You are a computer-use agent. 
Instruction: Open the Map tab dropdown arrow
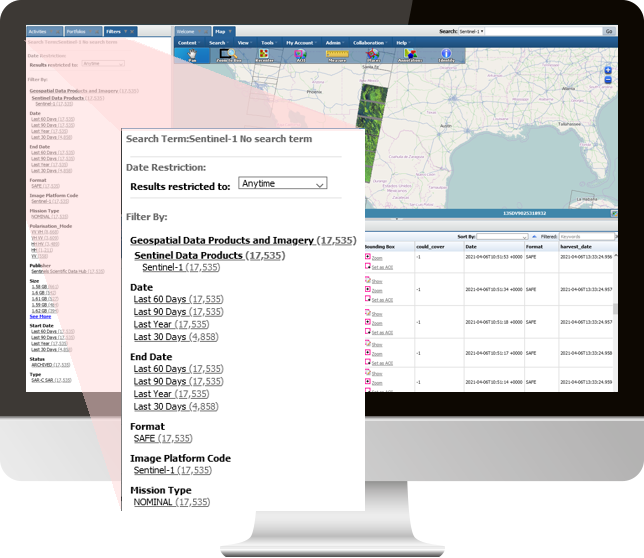pyautogui.click(x=230, y=32)
